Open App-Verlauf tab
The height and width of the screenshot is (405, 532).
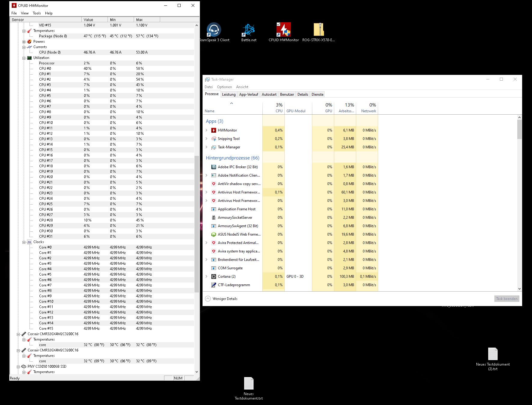coord(249,94)
